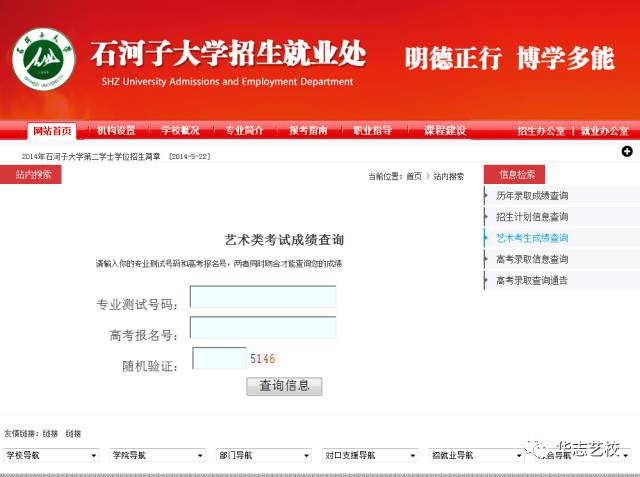The width and height of the screenshot is (640, 477).
Task: Go to 就业办公室 link
Action: pyautogui.click(x=604, y=131)
